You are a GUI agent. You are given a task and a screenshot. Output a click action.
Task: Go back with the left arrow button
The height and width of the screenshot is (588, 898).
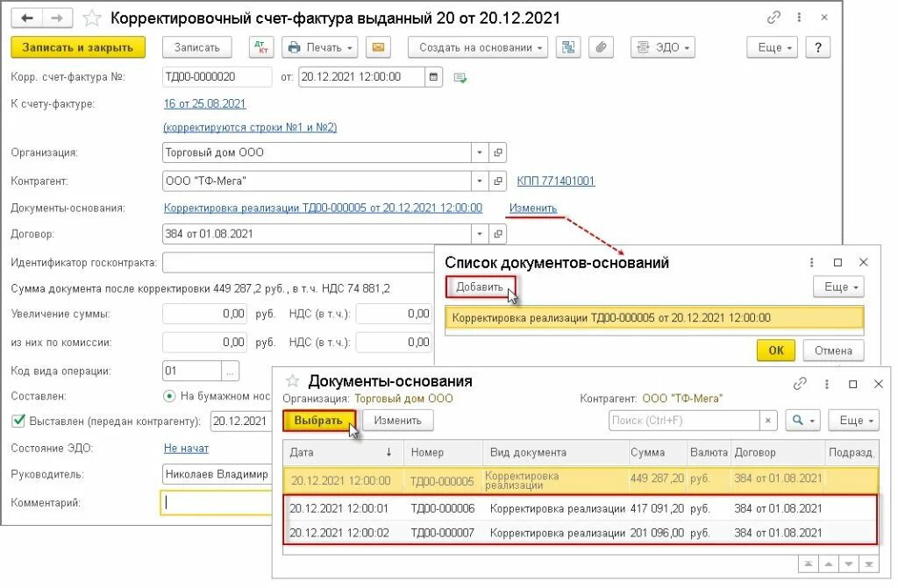[26, 18]
